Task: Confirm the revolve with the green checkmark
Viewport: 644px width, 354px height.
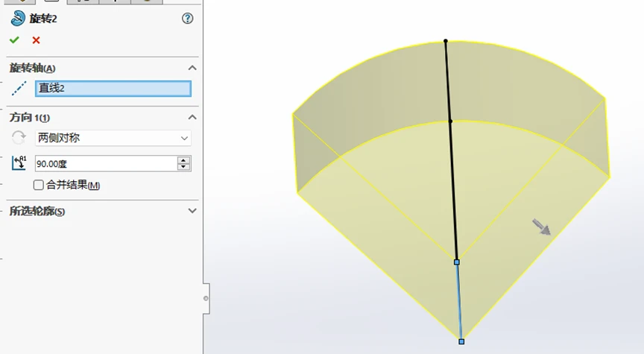Action: coord(14,39)
